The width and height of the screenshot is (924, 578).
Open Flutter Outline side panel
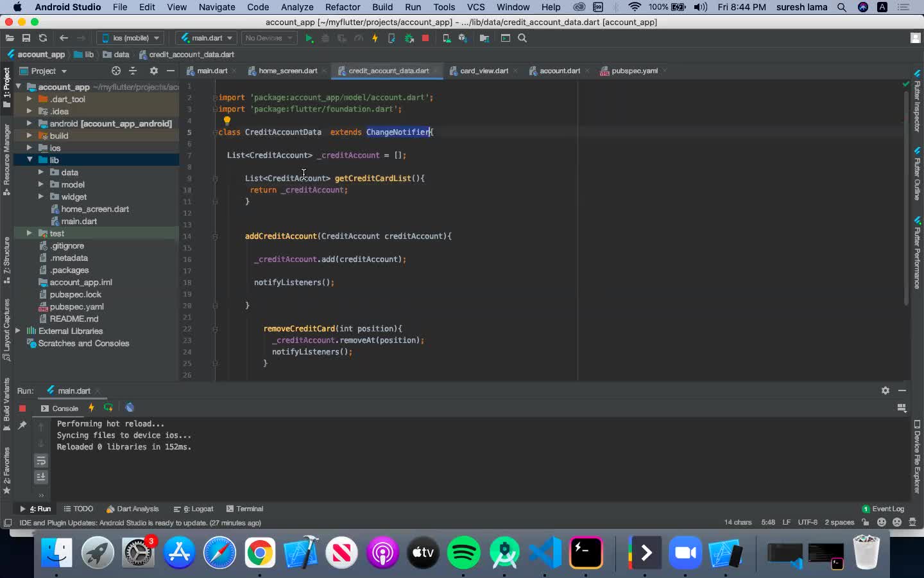917,173
